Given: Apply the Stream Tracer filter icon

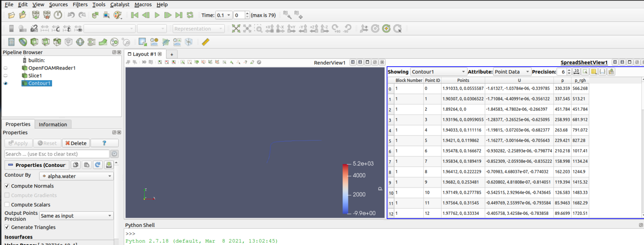Looking at the screenshot, I should click(x=91, y=42).
